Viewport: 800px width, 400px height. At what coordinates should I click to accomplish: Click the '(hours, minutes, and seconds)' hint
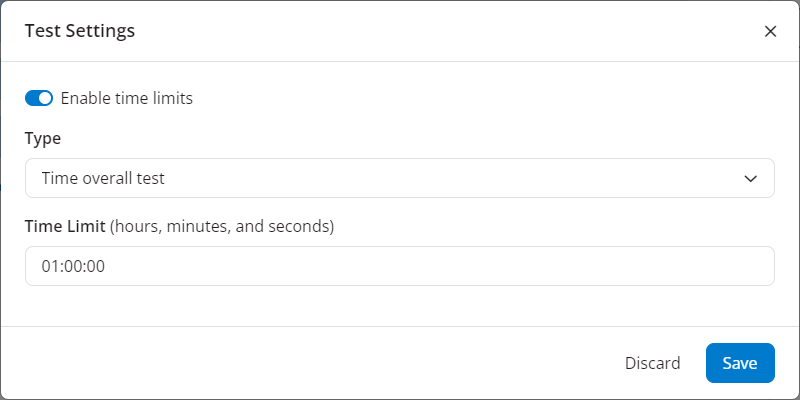pos(221,226)
